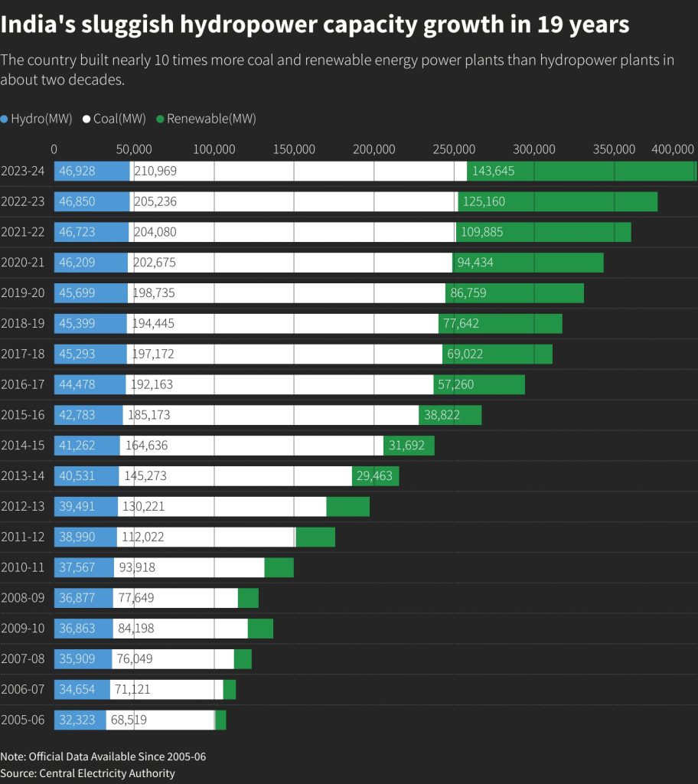
Task: Select the Renewable(MW) legend label
Action: [x=211, y=119]
